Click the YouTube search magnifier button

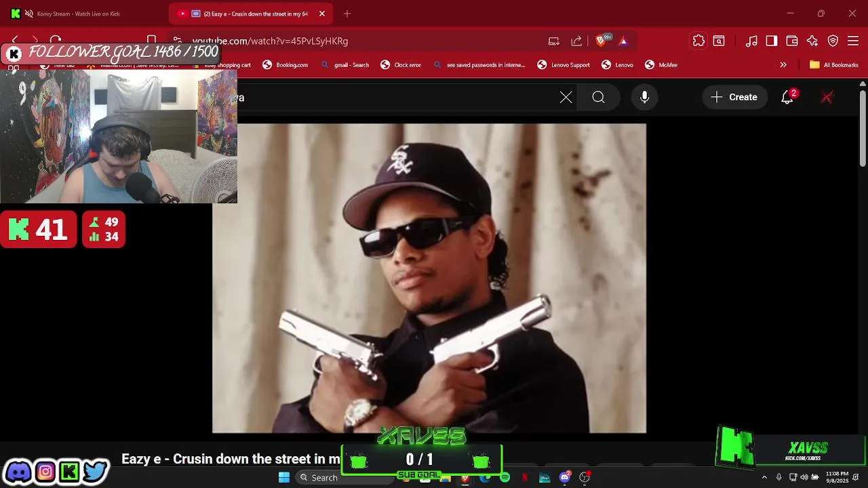point(598,97)
